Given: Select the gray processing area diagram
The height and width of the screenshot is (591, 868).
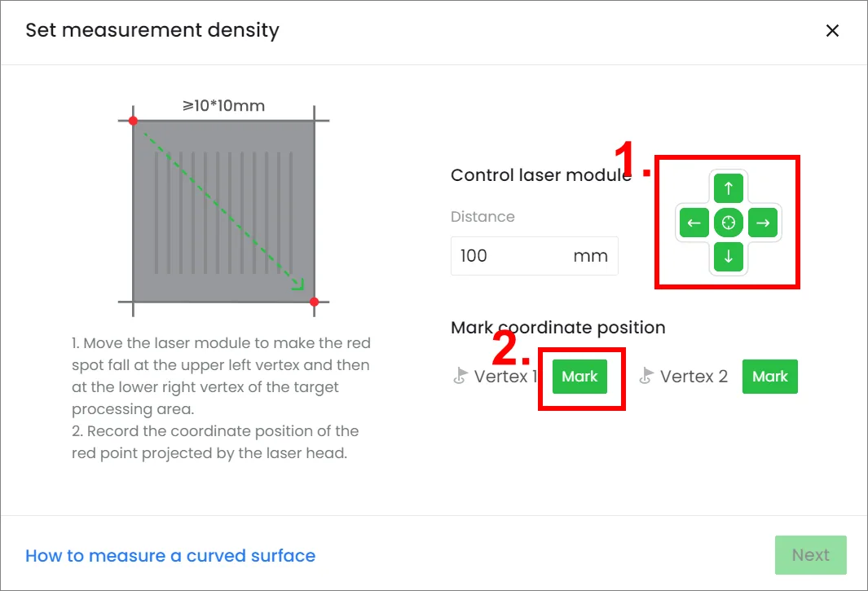Looking at the screenshot, I should (223, 211).
